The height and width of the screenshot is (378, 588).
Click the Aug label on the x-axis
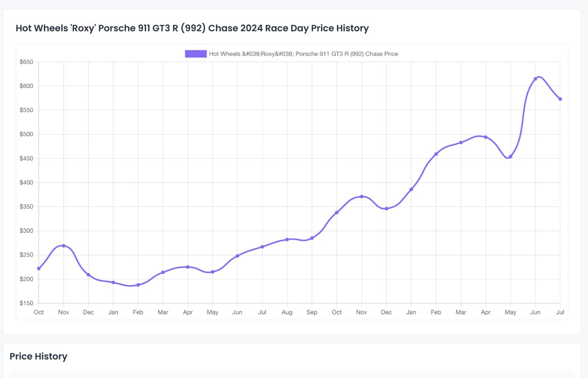(287, 312)
